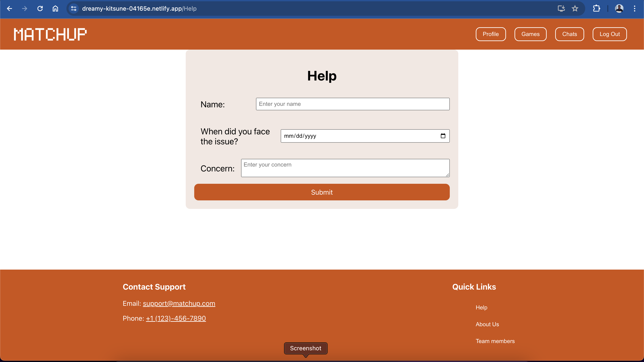The height and width of the screenshot is (362, 644).
Task: Open the About Us quick link
Action: click(487, 324)
